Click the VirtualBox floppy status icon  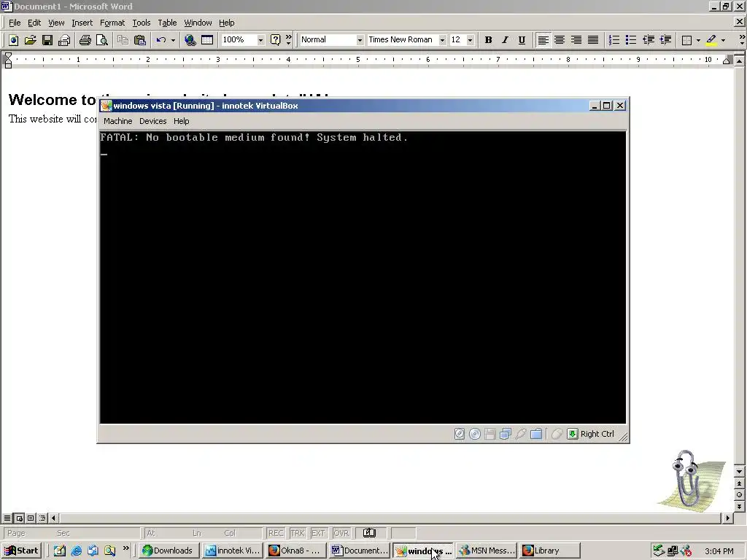coord(489,434)
